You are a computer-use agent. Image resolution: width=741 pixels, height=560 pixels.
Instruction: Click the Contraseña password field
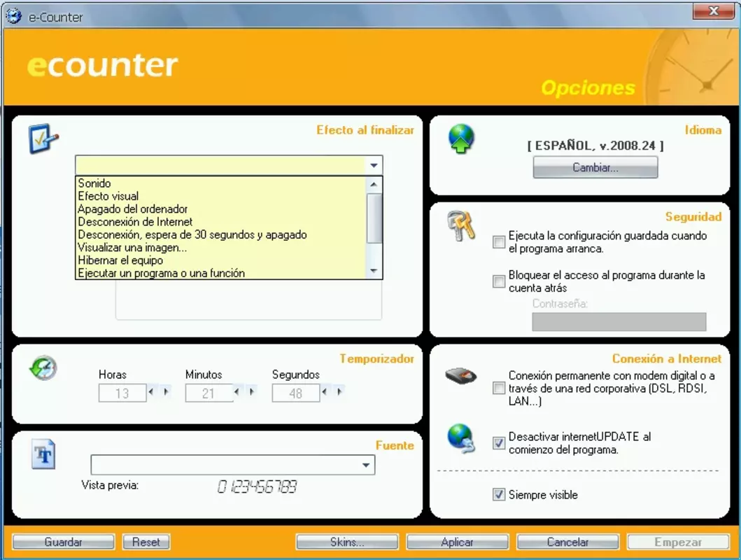point(619,322)
